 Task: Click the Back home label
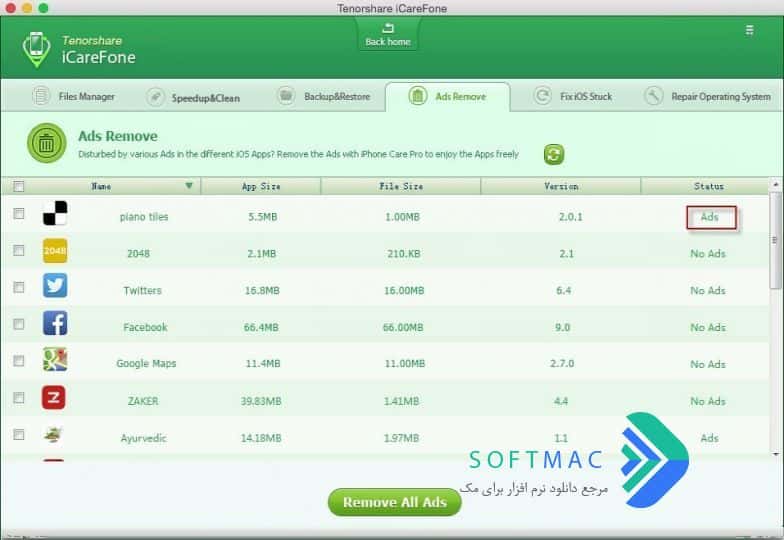388,42
